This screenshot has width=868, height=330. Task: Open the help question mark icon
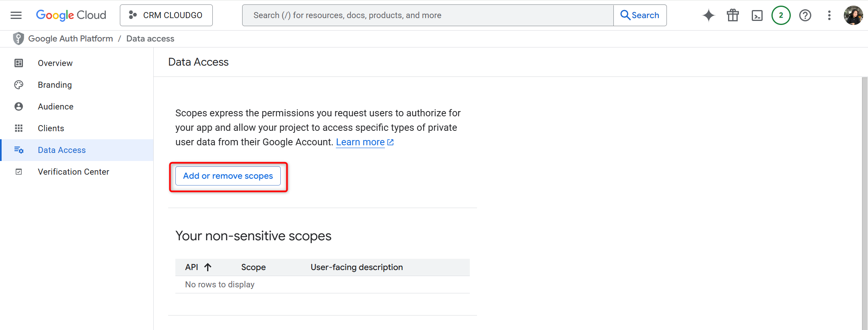pyautogui.click(x=805, y=15)
